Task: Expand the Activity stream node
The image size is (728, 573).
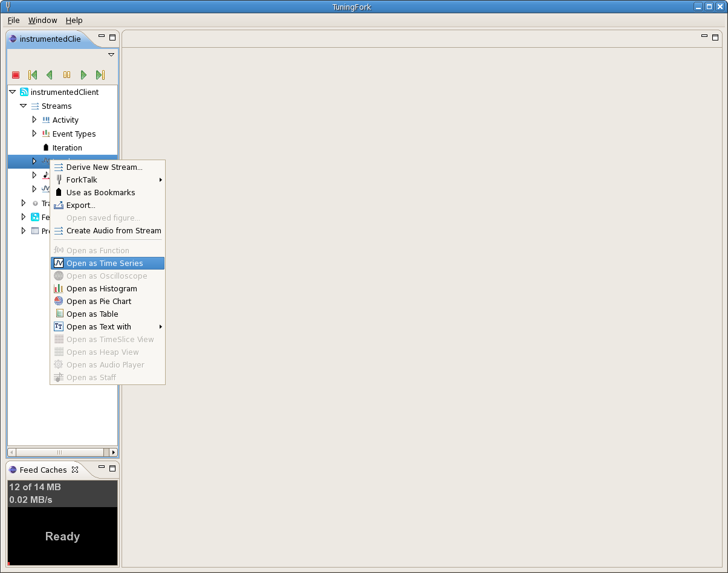Action: (x=34, y=120)
